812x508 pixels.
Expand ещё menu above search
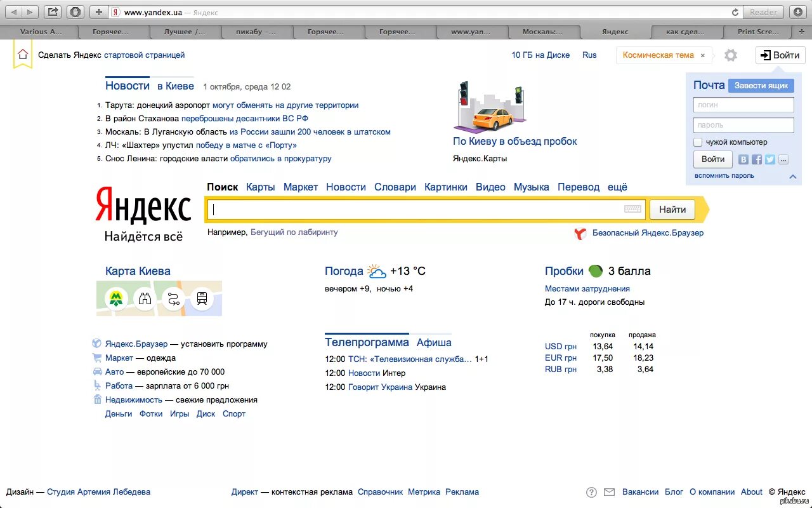pyautogui.click(x=617, y=187)
